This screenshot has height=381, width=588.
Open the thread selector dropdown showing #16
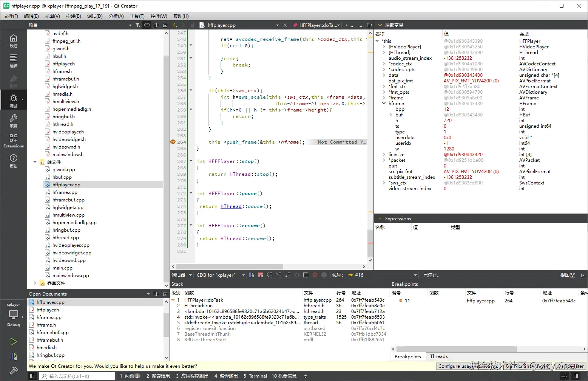(382, 275)
